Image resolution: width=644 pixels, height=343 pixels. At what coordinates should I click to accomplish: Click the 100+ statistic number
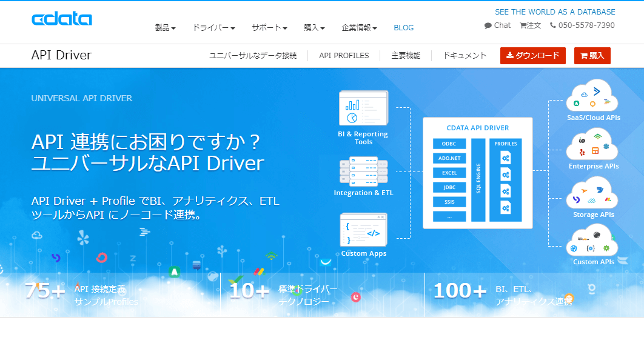[x=460, y=290]
